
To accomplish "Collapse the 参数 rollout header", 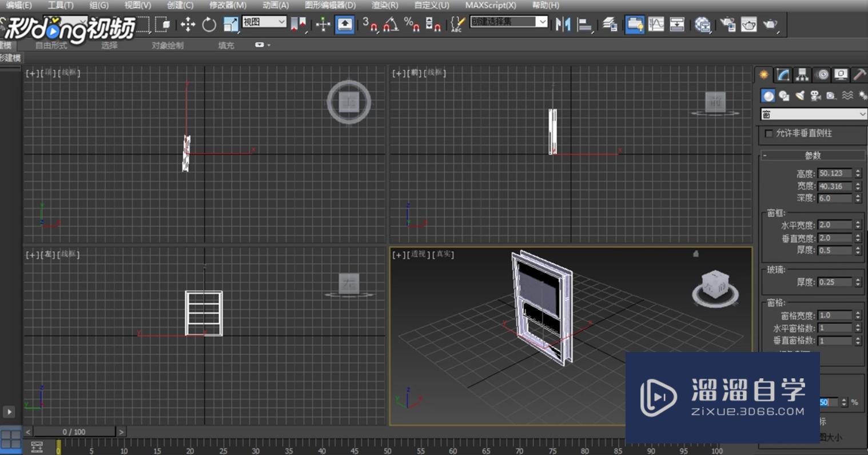I will (813, 155).
